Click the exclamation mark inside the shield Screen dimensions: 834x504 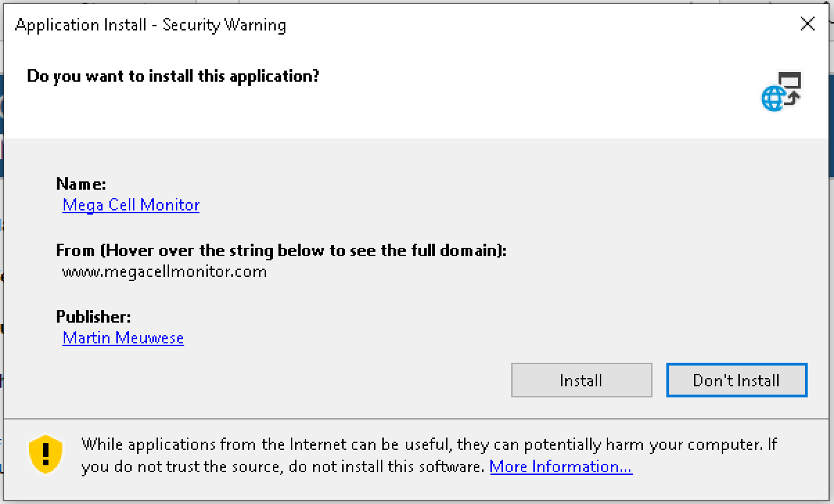pyautogui.click(x=46, y=453)
